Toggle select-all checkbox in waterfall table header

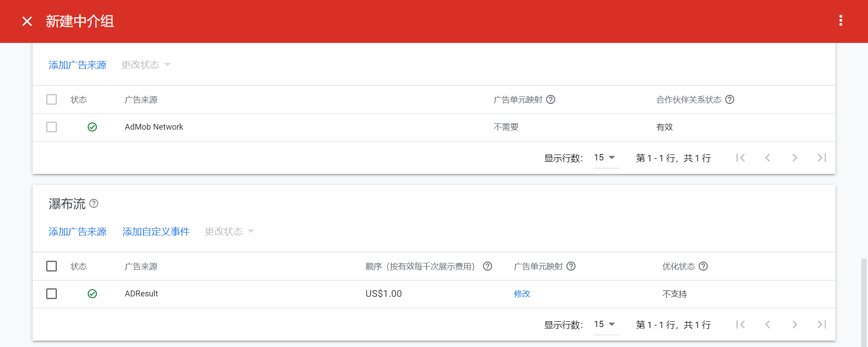(52, 266)
